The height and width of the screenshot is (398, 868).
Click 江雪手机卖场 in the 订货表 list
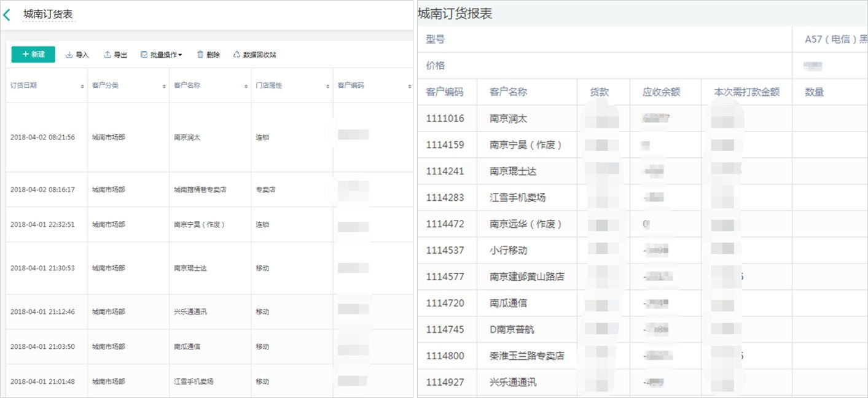click(194, 381)
